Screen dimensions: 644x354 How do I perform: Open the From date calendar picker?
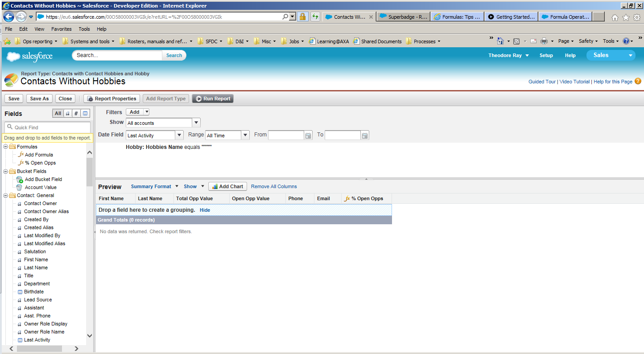[x=308, y=136]
